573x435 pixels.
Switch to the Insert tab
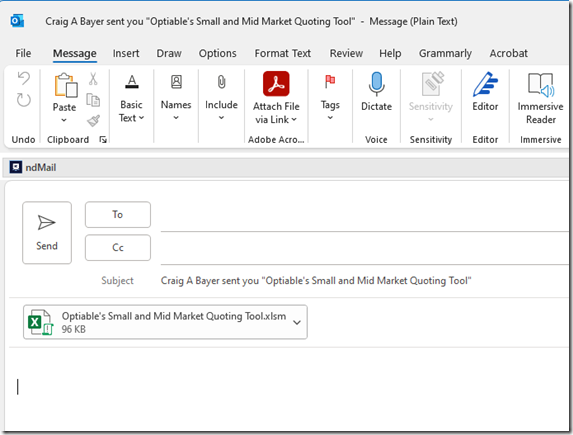(126, 53)
